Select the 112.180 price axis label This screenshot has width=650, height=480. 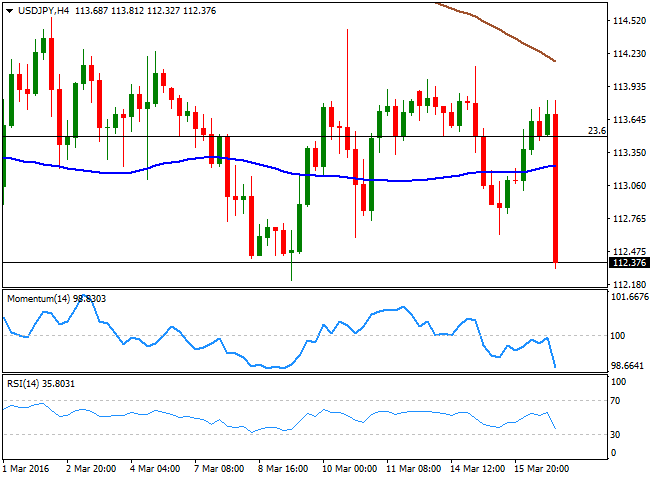(629, 285)
